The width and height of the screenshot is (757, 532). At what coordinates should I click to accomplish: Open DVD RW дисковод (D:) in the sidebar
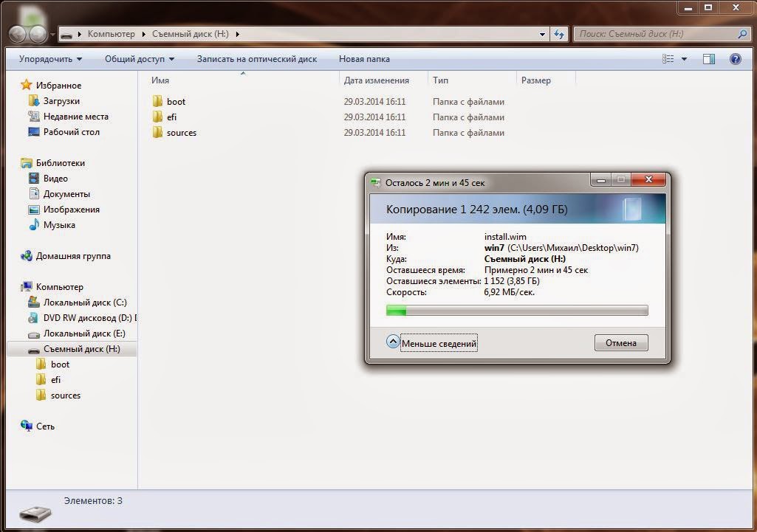click(x=82, y=318)
